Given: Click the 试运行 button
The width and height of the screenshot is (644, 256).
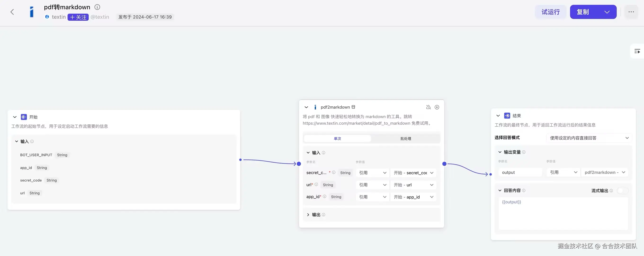Looking at the screenshot, I should 550,12.
